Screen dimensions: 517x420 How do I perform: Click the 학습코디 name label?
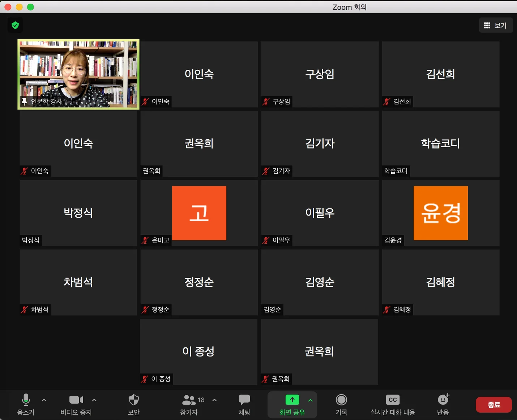coord(396,171)
